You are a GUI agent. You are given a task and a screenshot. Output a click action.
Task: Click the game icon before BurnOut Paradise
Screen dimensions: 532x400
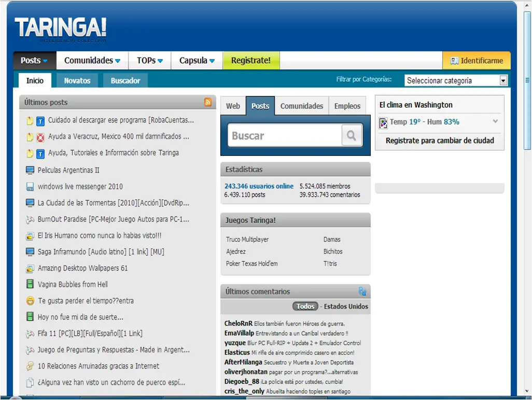[x=30, y=219]
